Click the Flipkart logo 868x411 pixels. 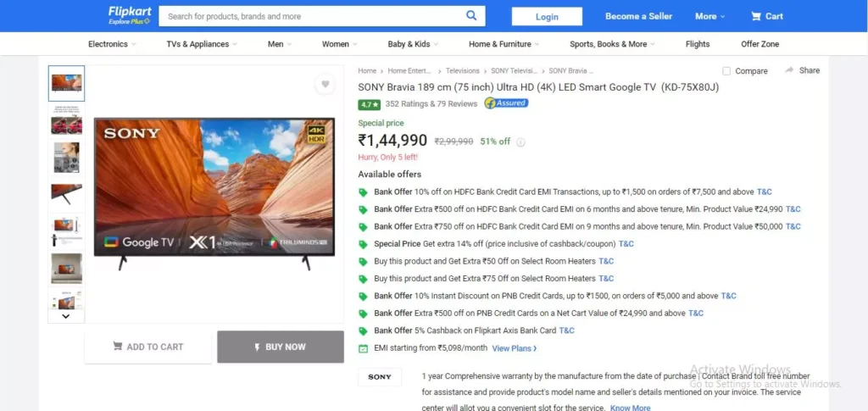[130, 11]
